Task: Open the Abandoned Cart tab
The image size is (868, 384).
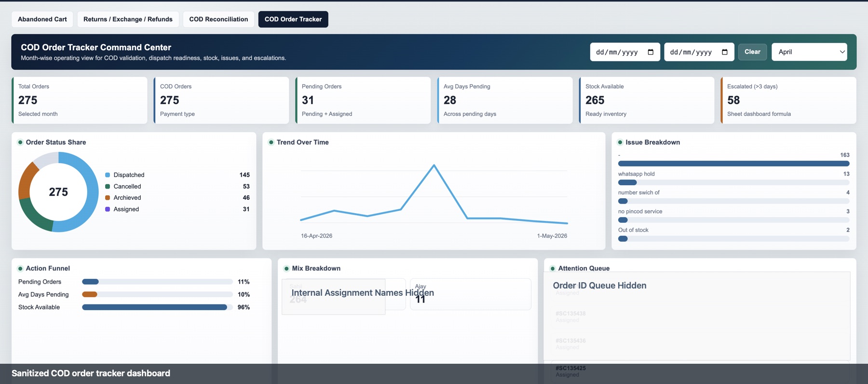Action: coord(42,19)
